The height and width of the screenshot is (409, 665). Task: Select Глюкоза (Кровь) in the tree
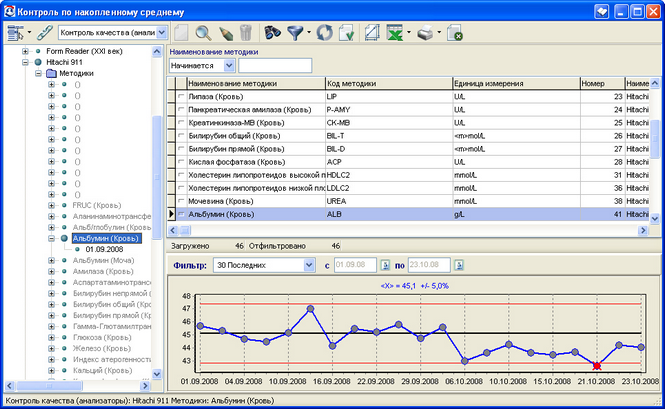(102, 338)
